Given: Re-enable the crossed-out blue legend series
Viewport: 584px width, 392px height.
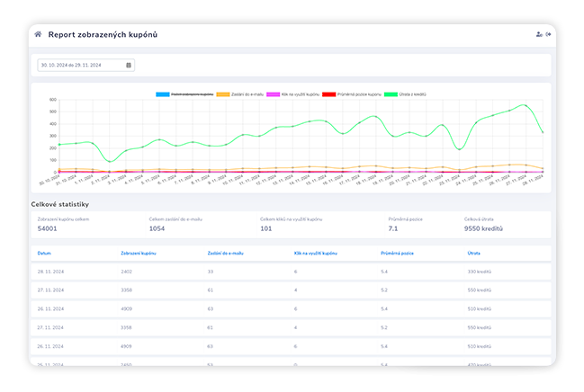Looking at the screenshot, I should click(x=184, y=94).
